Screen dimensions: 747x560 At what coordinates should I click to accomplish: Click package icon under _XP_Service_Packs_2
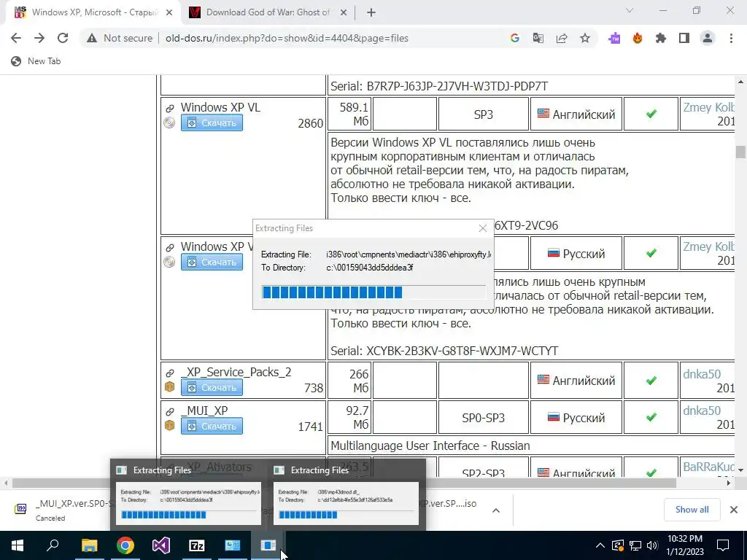click(169, 387)
